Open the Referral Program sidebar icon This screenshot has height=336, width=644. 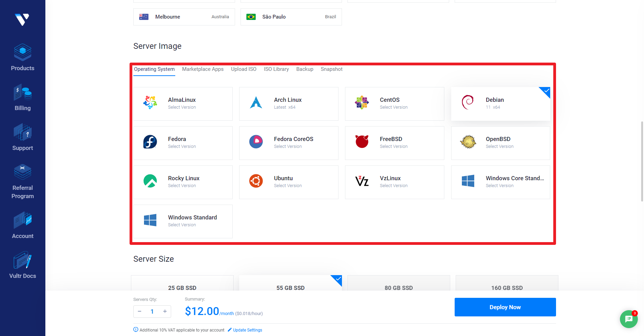(23, 172)
